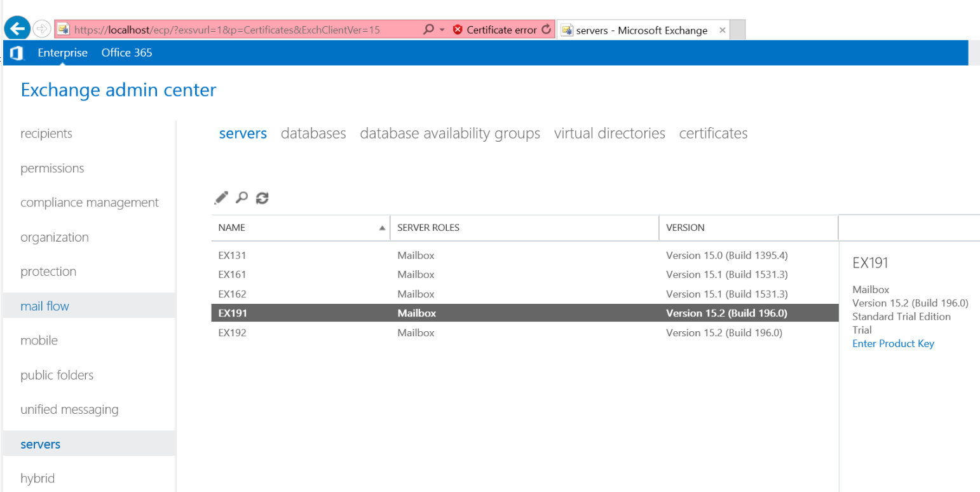The width and height of the screenshot is (980, 492).
Task: Open compliance management in the left navigation
Action: click(x=90, y=203)
